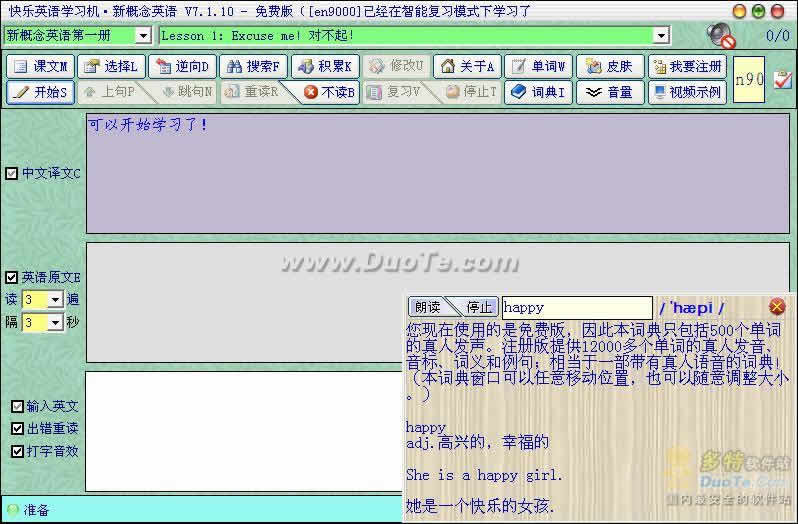Screen dimensions: 798x524
Task: Expand the 新概念英语第一册 book dropdown
Action: click(x=142, y=35)
